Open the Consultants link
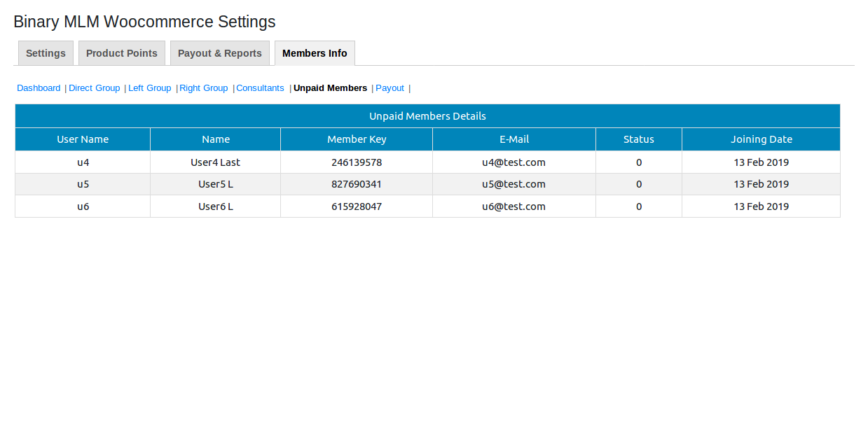 [x=260, y=88]
